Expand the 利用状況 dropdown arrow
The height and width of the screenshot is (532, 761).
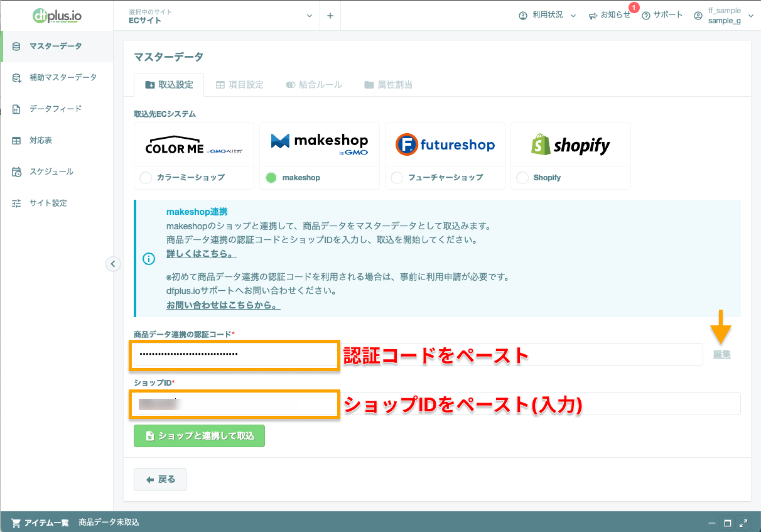573,16
